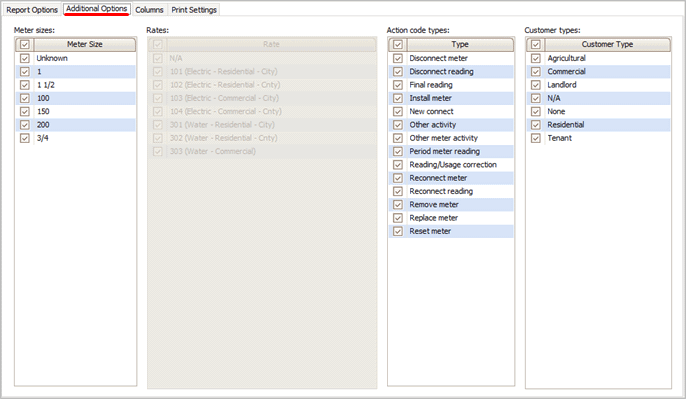The height and width of the screenshot is (399, 686).
Task: Select the '3/4' meter size row text
Action: 42,138
